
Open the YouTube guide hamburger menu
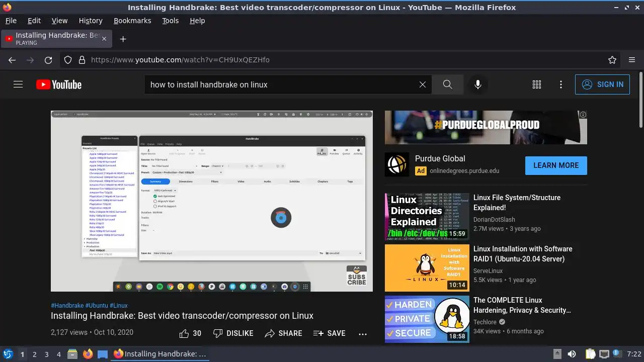click(18, 84)
